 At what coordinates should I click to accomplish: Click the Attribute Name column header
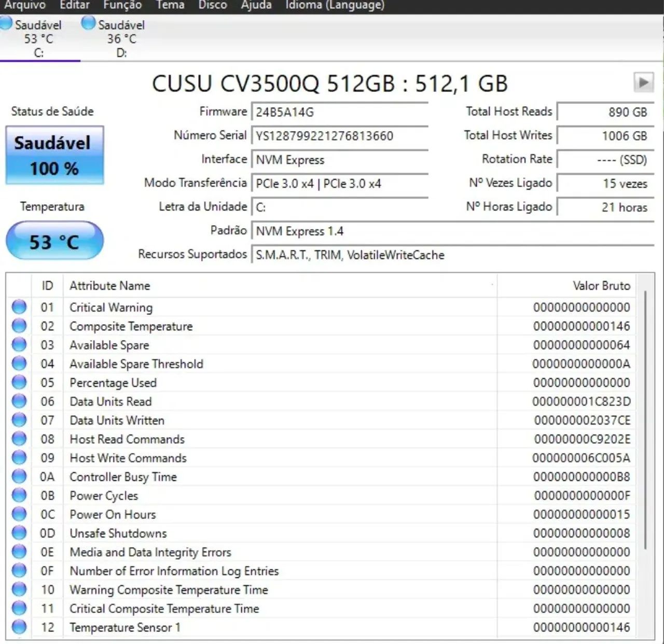[280, 286]
